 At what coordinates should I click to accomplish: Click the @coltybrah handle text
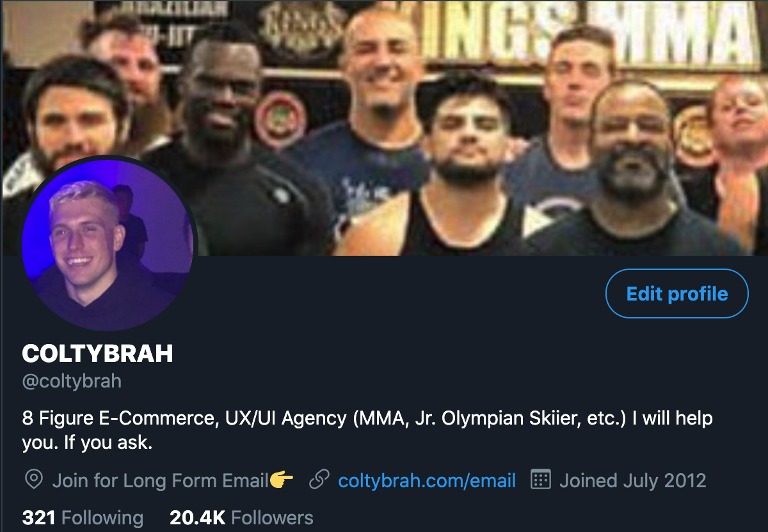(72, 382)
